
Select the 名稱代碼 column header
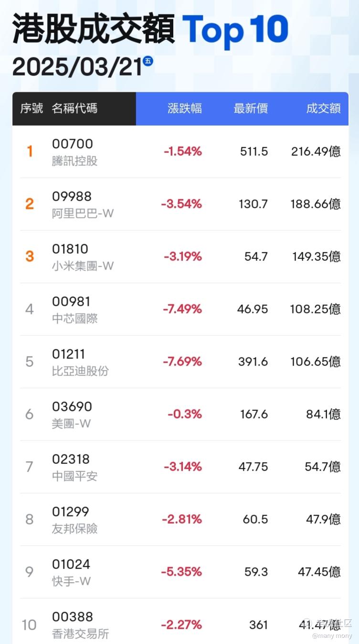pyautogui.click(x=74, y=108)
